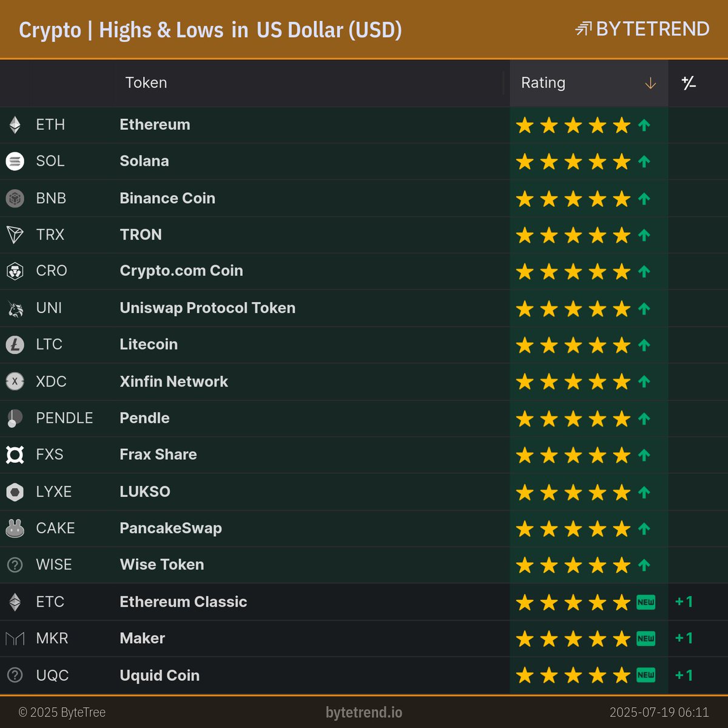Click the © 2025 ByteTree footer text
This screenshot has height=728, width=728.
click(62, 712)
